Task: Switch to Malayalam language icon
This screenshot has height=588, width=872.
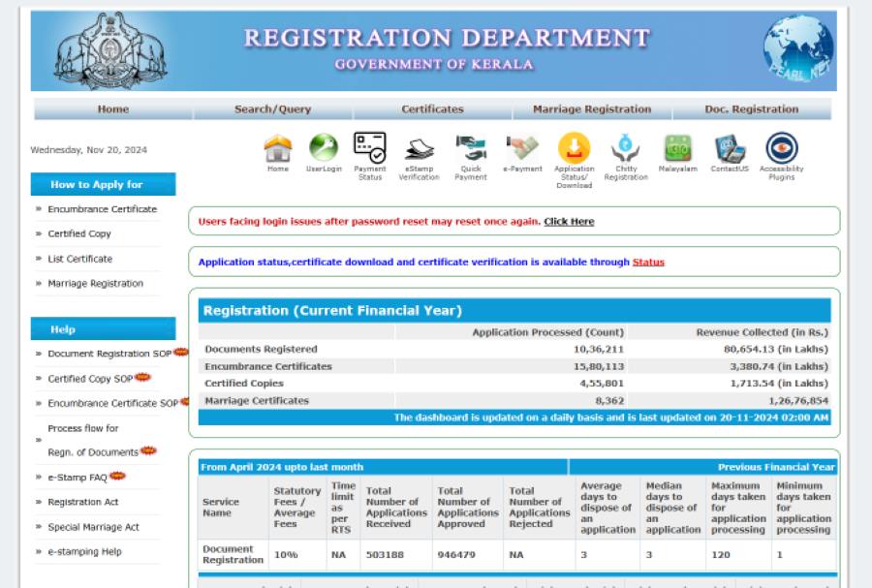Action: pos(678,148)
